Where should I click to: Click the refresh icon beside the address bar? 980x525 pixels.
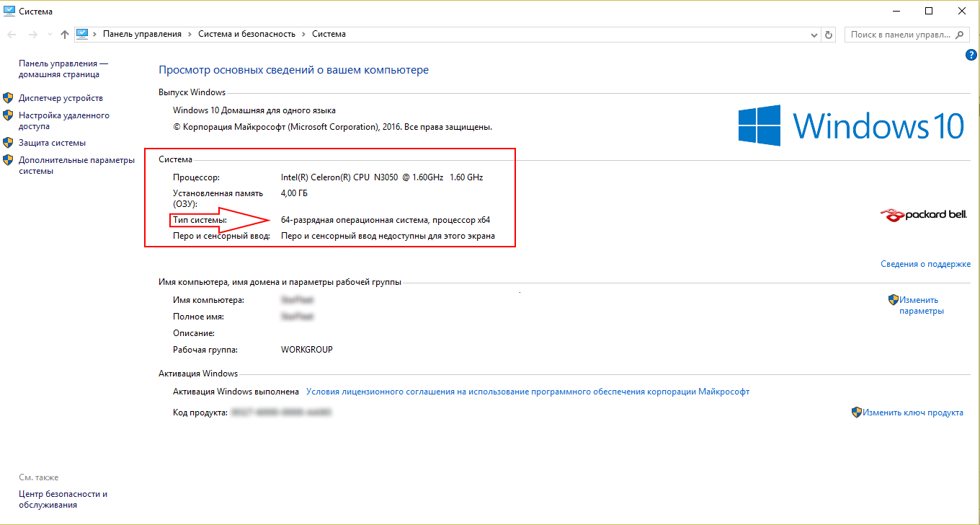coord(829,35)
